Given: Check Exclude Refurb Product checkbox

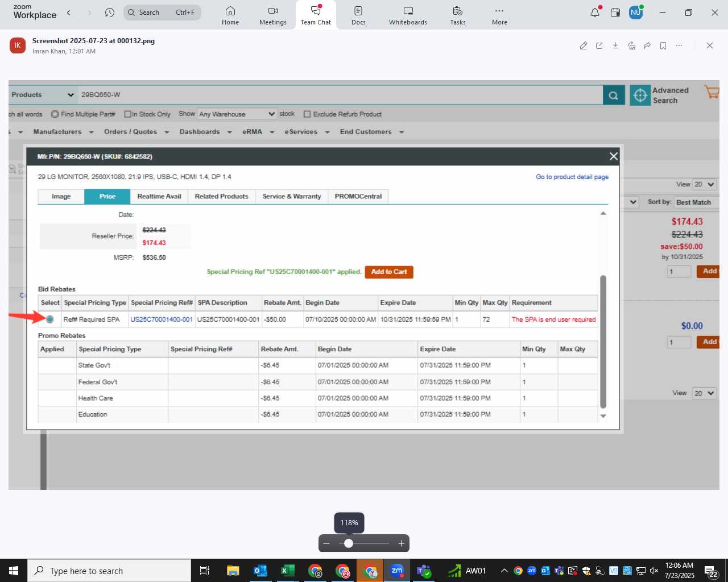Looking at the screenshot, I should point(307,114).
